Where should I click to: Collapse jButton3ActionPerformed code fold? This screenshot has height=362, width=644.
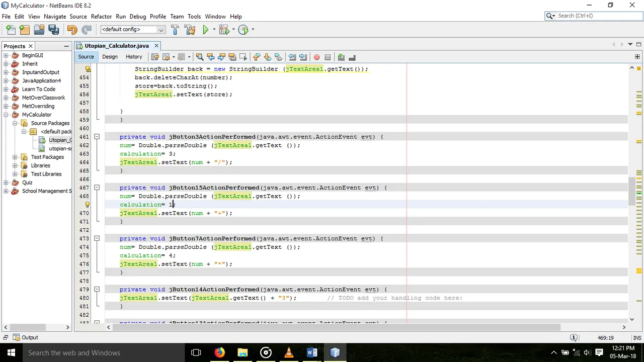click(97, 137)
